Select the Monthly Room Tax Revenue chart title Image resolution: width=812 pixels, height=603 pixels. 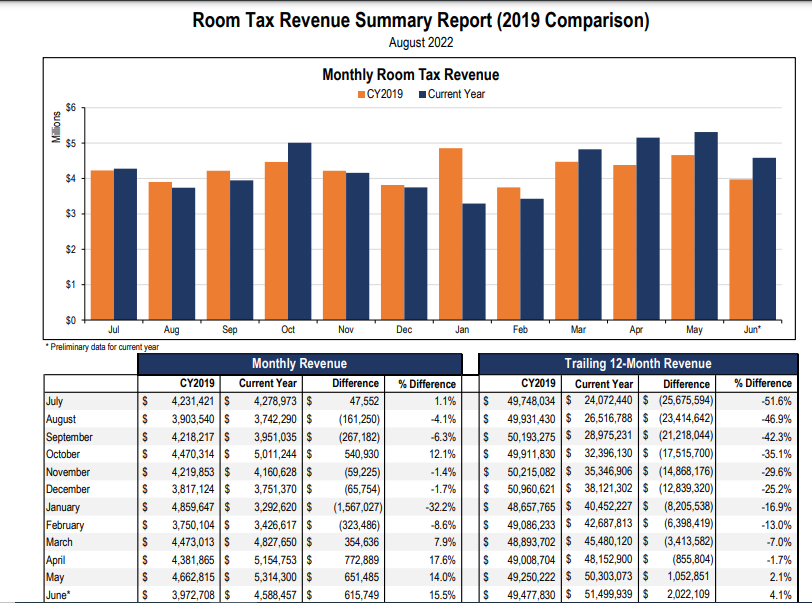click(410, 75)
